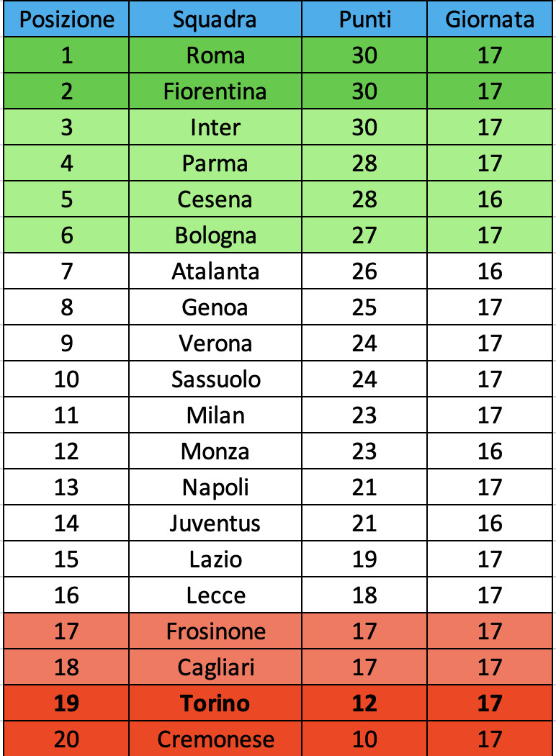The width and height of the screenshot is (556, 756).
Task: Select the Lazio points cell showing 19
Action: (x=364, y=559)
